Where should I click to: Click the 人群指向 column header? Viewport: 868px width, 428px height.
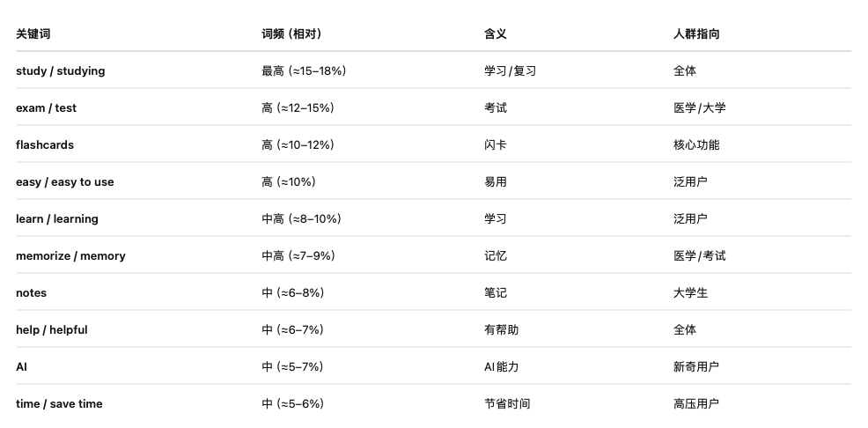click(696, 34)
